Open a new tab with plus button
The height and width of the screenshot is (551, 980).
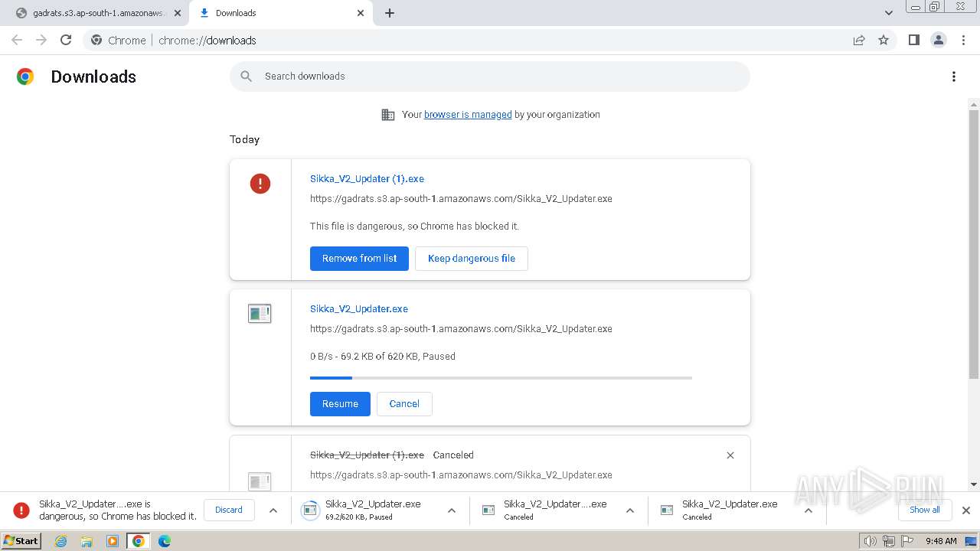point(390,13)
